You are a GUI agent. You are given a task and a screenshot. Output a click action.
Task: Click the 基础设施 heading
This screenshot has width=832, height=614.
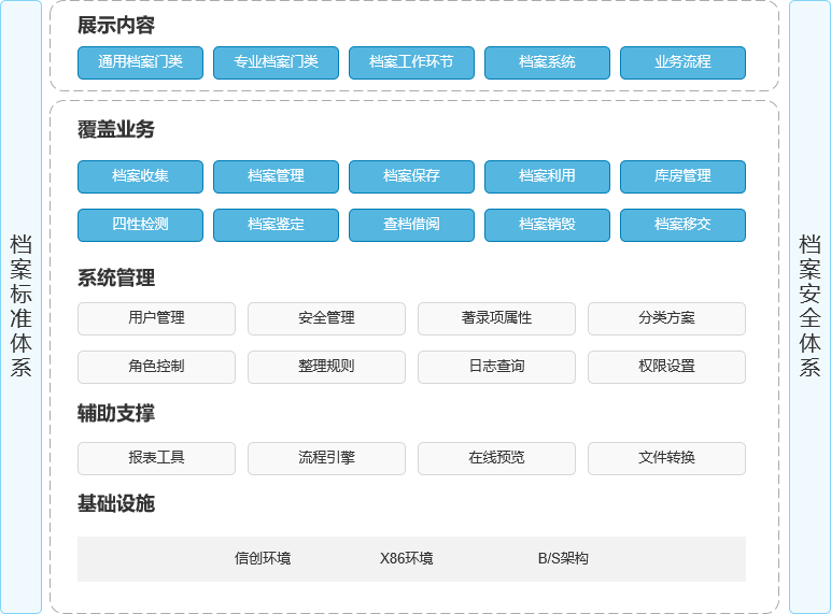[x=116, y=503]
